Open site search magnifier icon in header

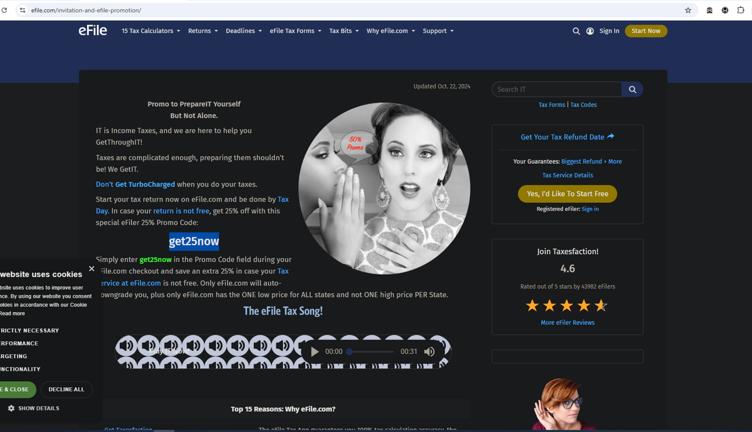[576, 31]
